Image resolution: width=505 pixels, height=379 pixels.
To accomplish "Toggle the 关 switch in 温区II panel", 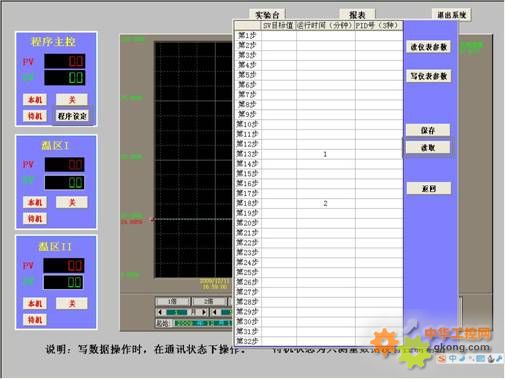I will coord(72,303).
